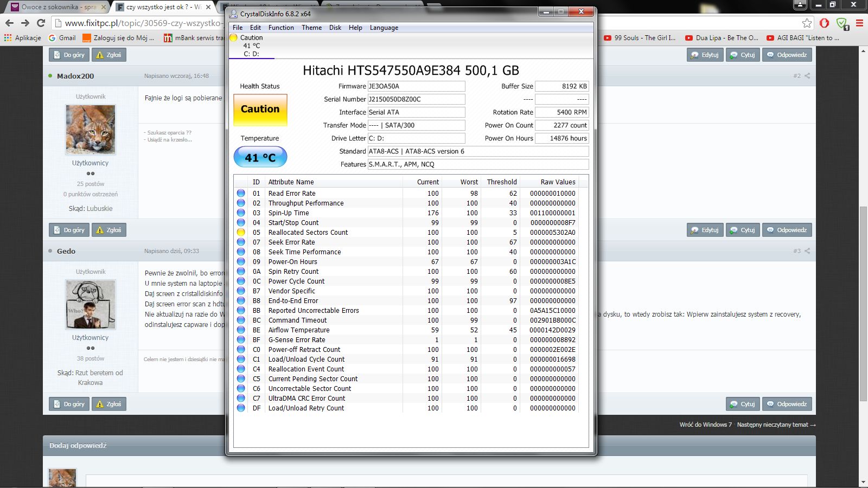Open the Function menu
Viewport: 868px width, 488px height.
281,28
